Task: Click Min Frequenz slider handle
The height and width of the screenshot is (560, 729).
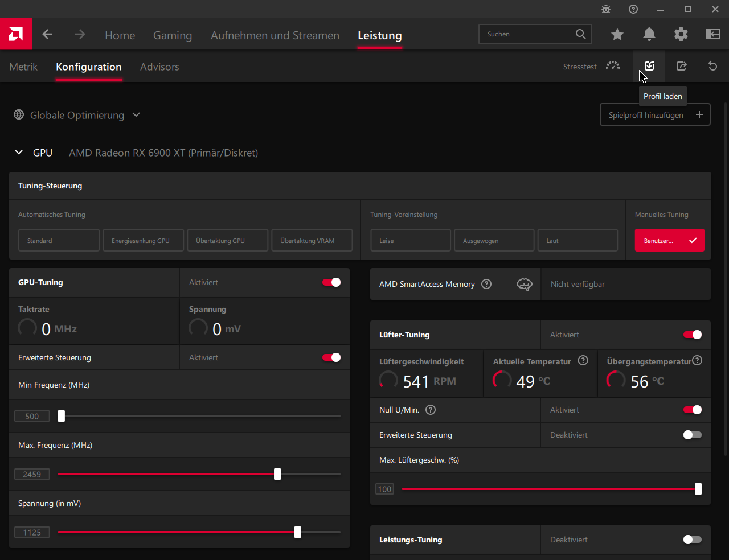Action: click(x=61, y=416)
